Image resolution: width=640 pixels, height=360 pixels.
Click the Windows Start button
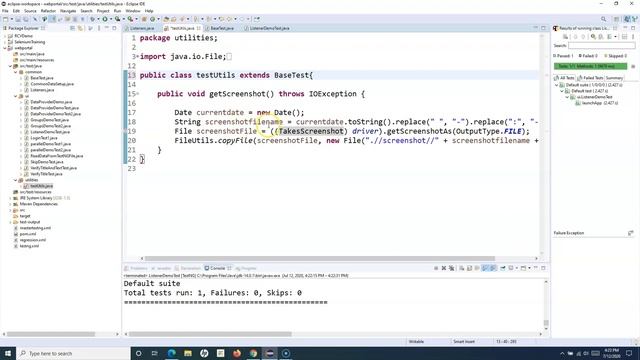point(8,353)
